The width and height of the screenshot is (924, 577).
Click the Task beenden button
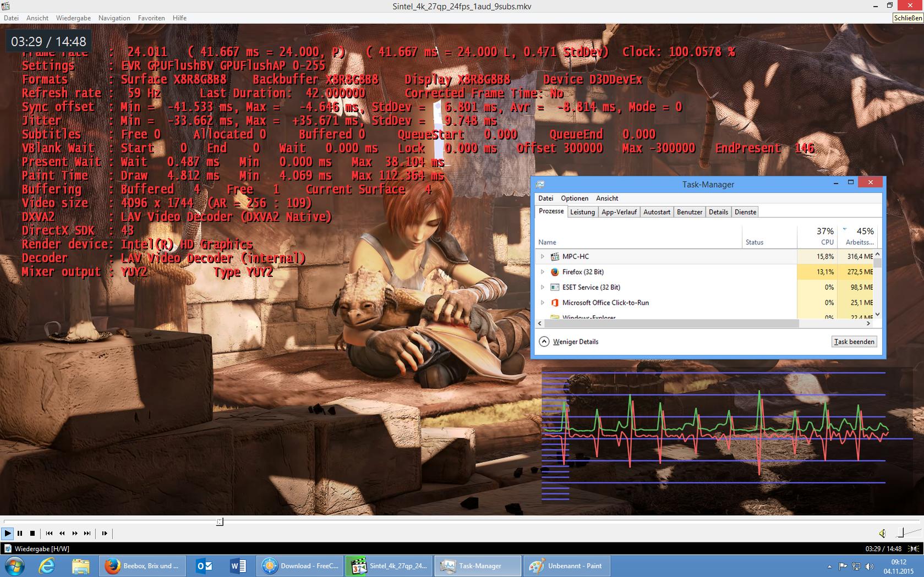(854, 342)
